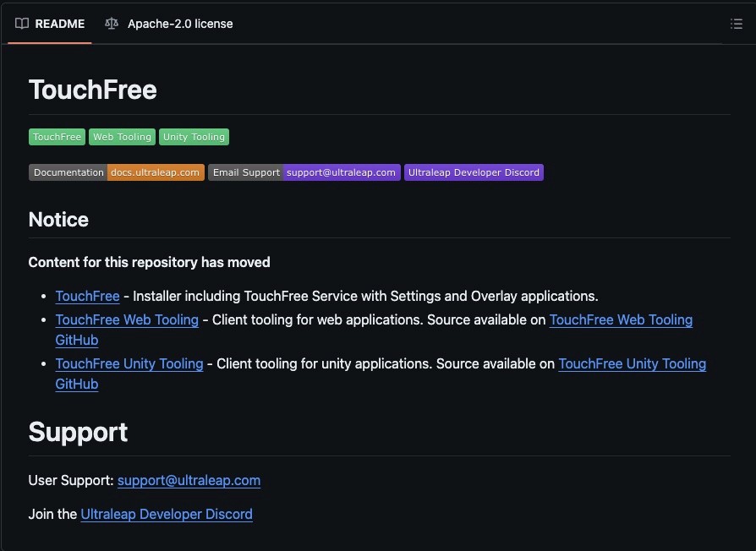Click the Support heading
Viewport: 756px width, 551px height.
[78, 432]
